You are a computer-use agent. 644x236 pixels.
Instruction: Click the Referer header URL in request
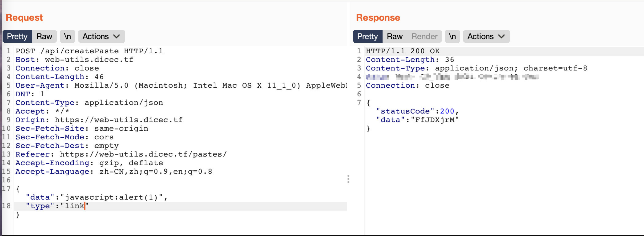click(143, 154)
